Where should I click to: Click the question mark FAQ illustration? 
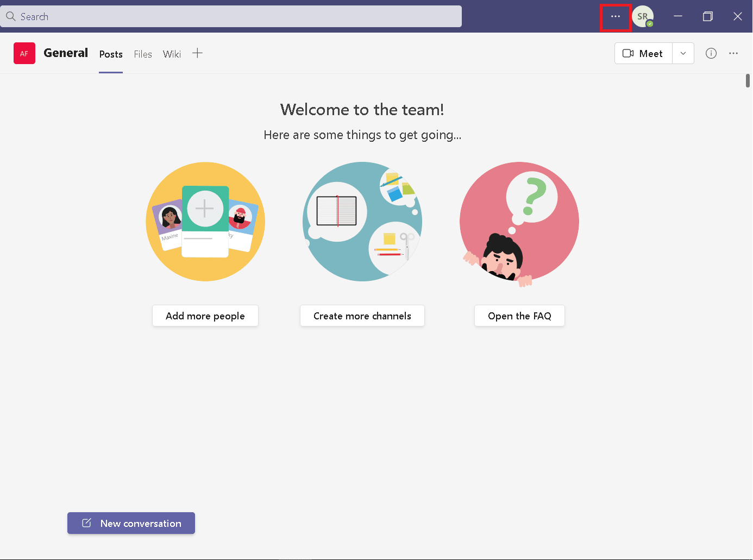pyautogui.click(x=519, y=224)
